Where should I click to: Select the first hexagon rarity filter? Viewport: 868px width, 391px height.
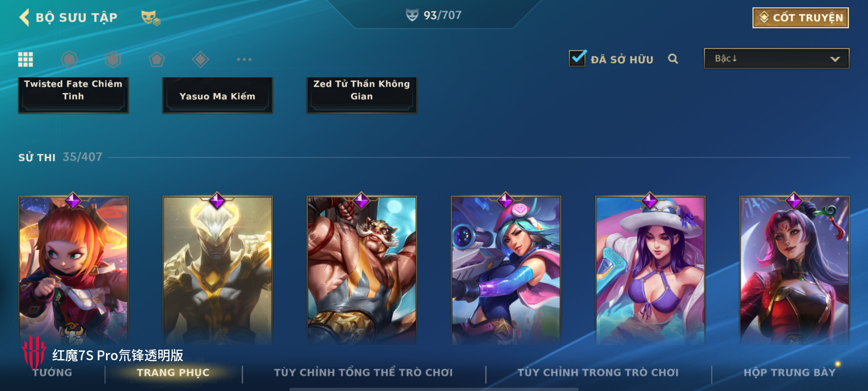[x=69, y=59]
